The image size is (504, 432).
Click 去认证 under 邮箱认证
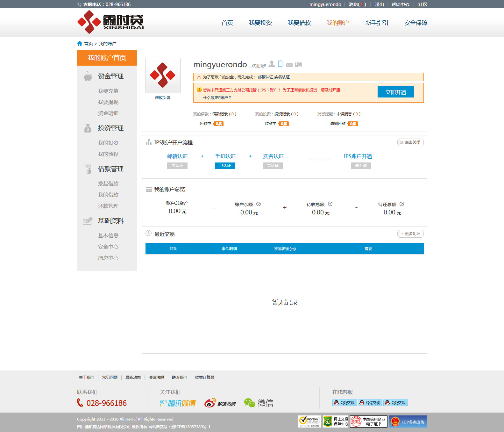pyautogui.click(x=177, y=166)
